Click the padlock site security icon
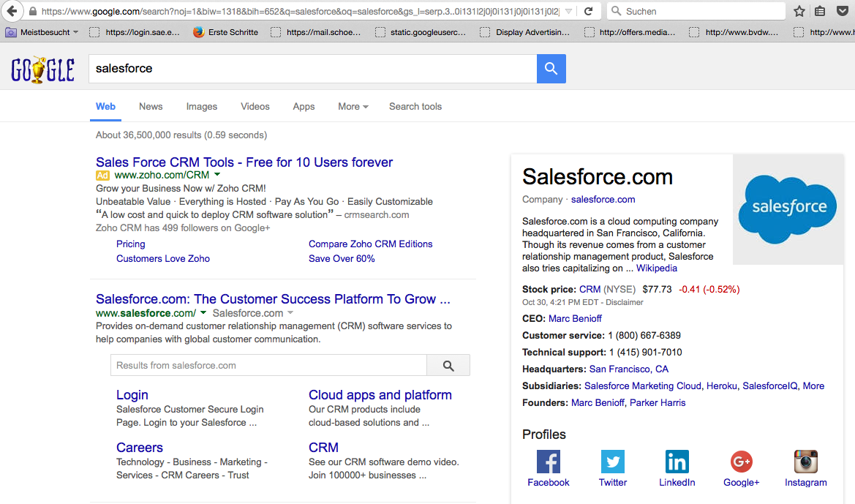The height and width of the screenshot is (504, 855). [33, 11]
